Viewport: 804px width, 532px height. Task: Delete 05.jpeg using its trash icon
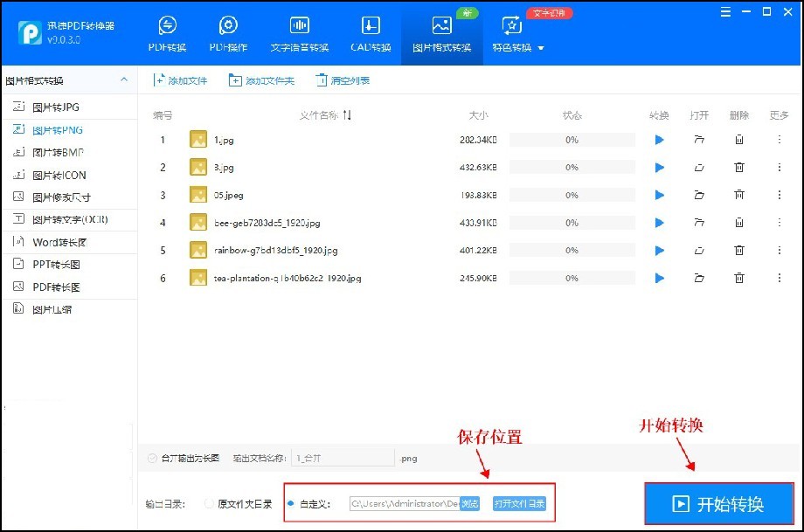point(739,195)
